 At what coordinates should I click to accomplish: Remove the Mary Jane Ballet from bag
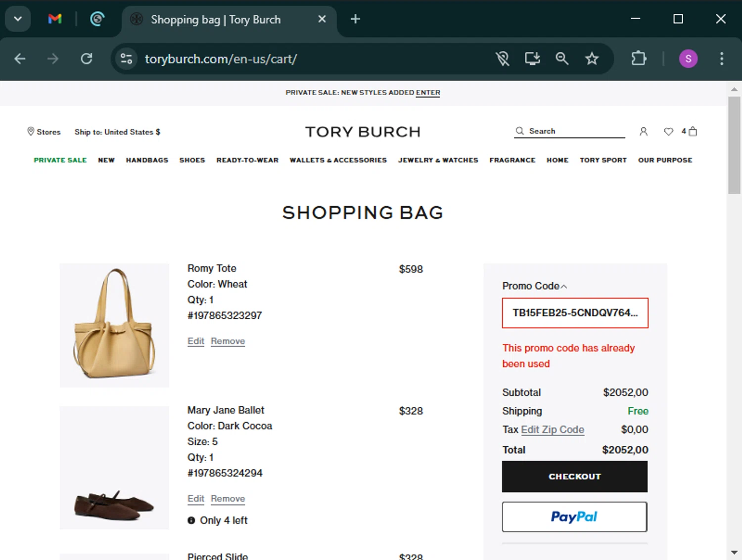(228, 499)
